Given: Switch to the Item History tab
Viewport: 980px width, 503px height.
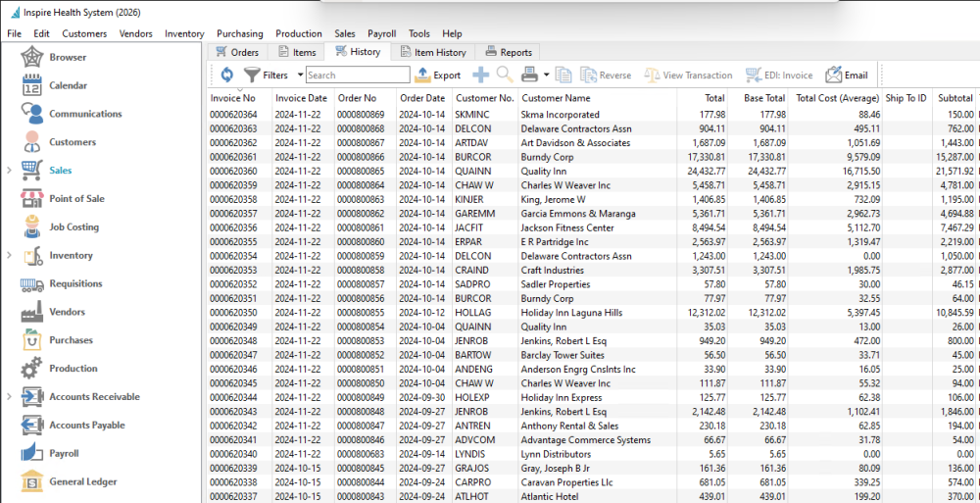Looking at the screenshot, I should [x=433, y=53].
